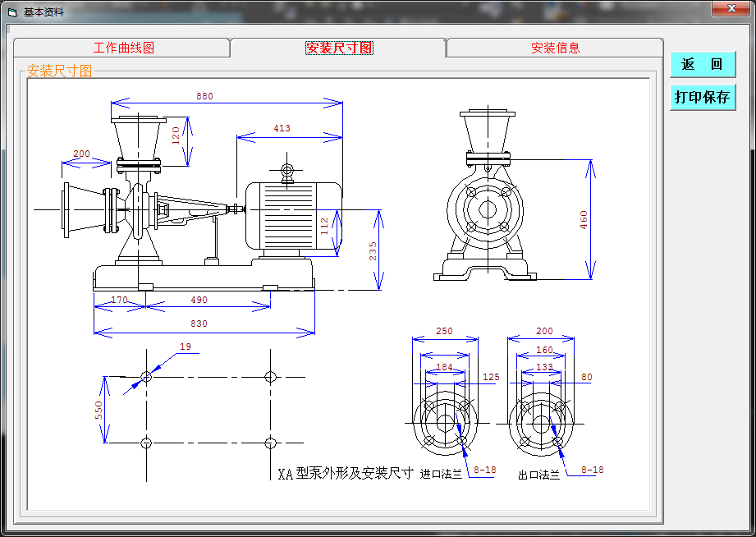Click the 160 outlet flange dimension
The height and width of the screenshot is (537, 756).
click(544, 350)
